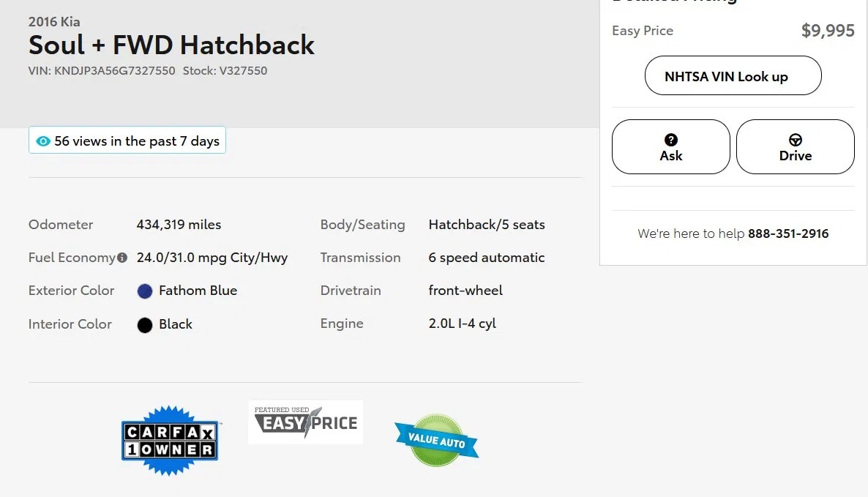Click the VIN number KNDJP3A56G7327550
Viewport: 868px width, 497px height.
(114, 71)
